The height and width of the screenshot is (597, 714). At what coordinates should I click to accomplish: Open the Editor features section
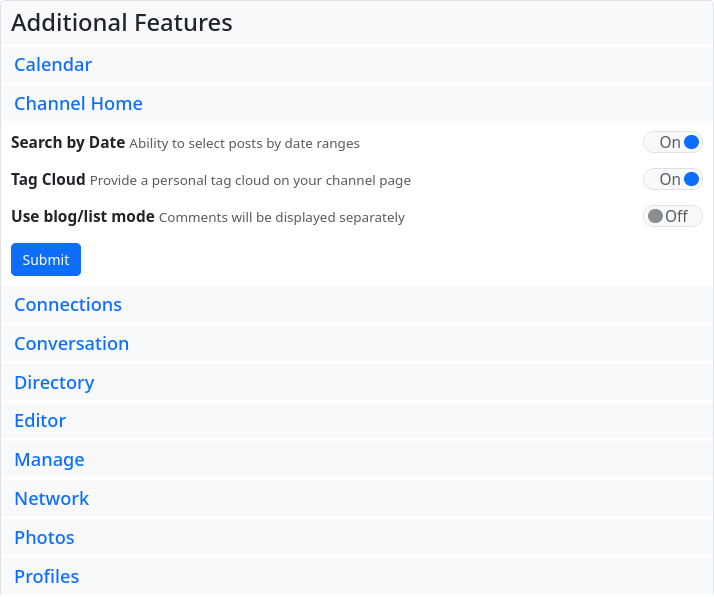[x=40, y=421]
